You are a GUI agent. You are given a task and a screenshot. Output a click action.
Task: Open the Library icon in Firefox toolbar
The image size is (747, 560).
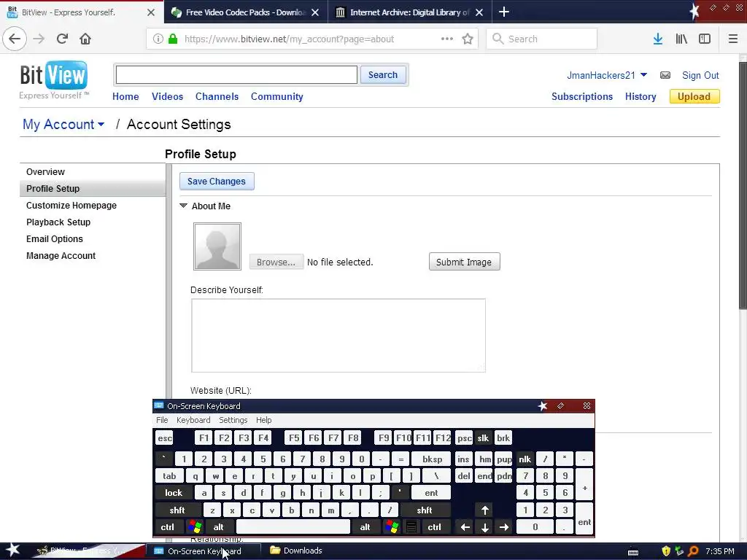click(x=681, y=39)
